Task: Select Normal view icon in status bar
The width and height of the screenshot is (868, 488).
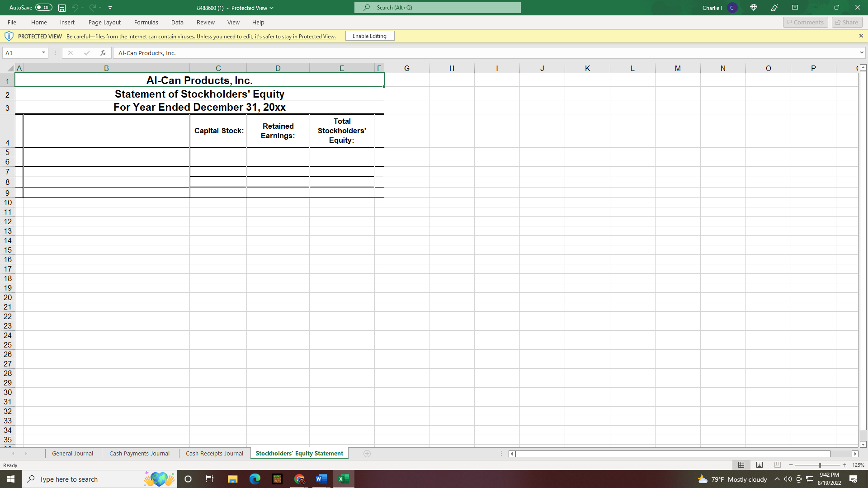Action: coord(741,465)
